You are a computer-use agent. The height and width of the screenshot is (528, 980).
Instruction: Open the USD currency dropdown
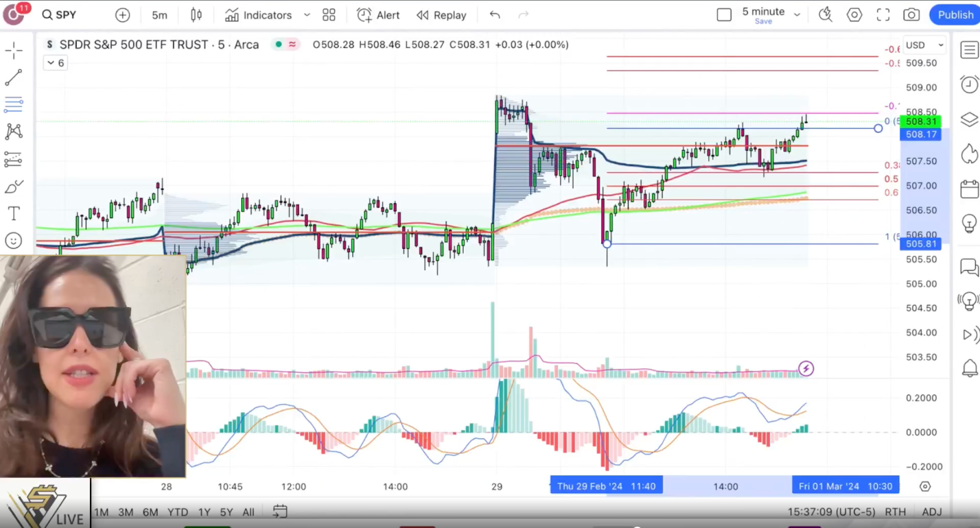tap(924, 45)
